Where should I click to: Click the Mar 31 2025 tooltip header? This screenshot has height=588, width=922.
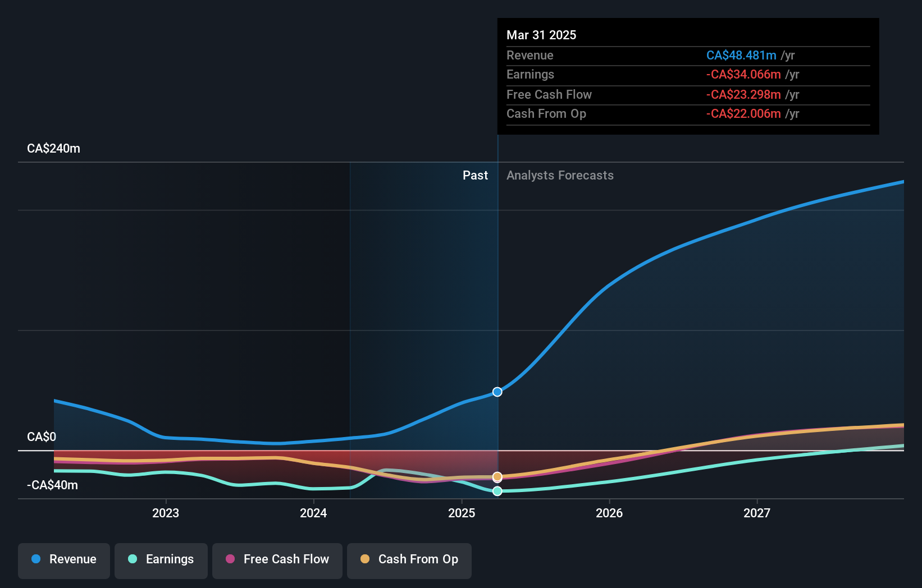541,35
